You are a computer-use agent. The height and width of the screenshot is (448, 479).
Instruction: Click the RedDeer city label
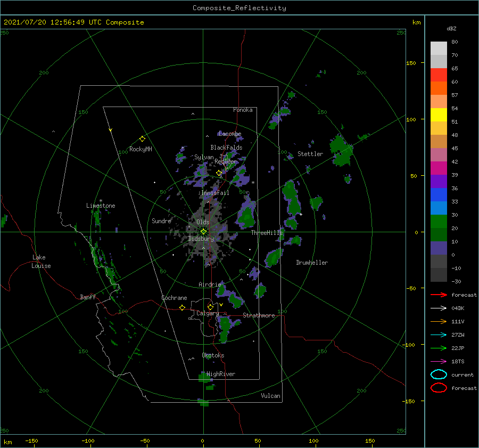(x=226, y=161)
